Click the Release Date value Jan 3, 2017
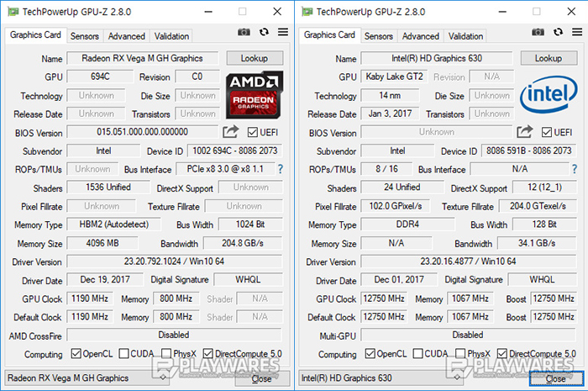The image size is (588, 391). click(x=390, y=114)
